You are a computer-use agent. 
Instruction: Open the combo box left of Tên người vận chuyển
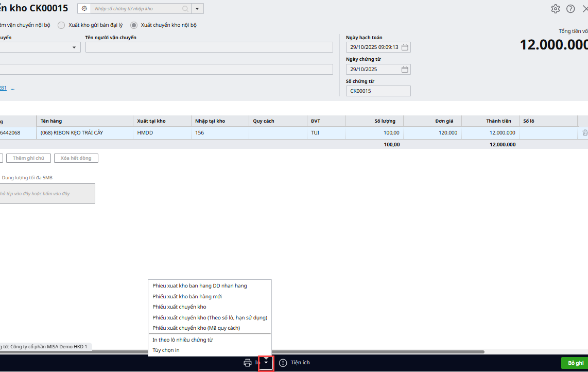[x=74, y=47]
